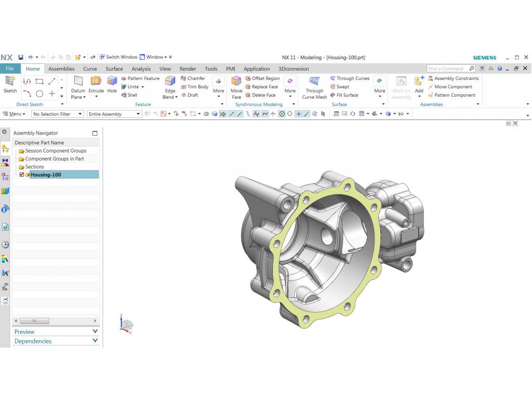Image resolution: width=532 pixels, height=399 pixels.
Task: Open the No Selection Filter dropdown
Action: pyautogui.click(x=57, y=114)
